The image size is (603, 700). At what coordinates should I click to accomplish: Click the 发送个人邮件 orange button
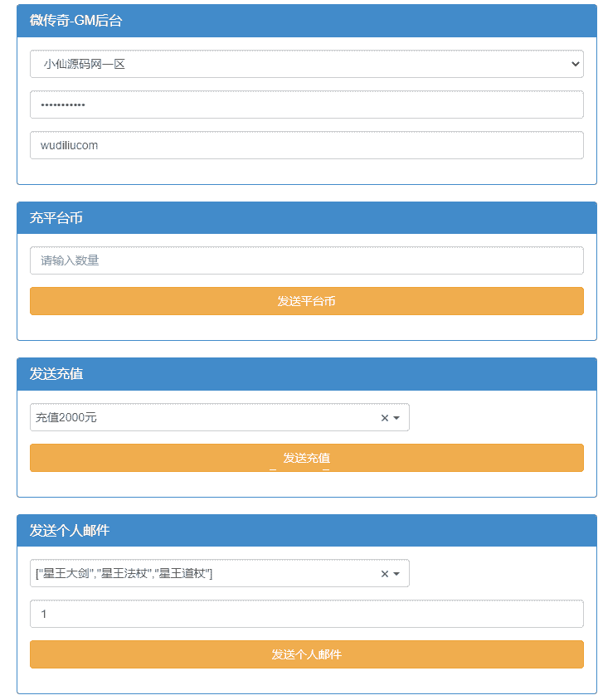point(307,654)
